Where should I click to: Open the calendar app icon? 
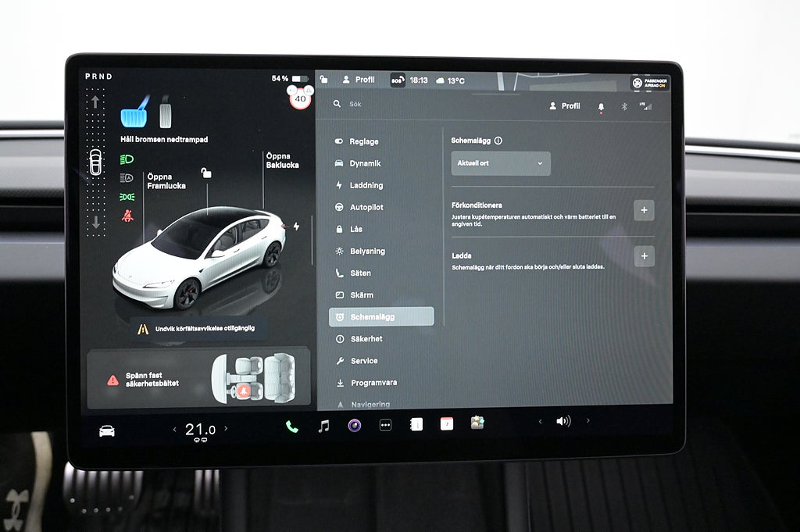[x=446, y=423]
